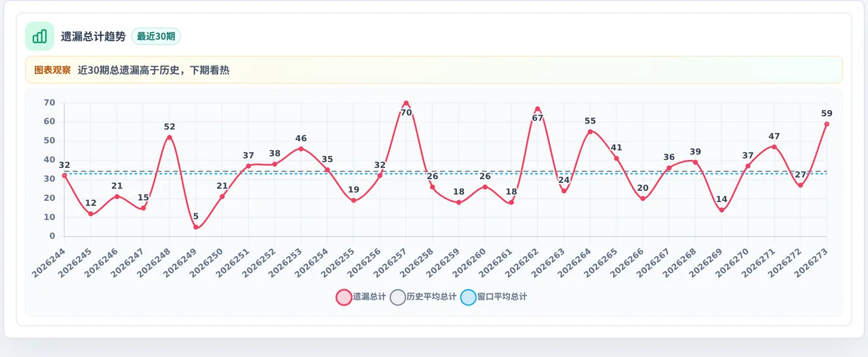Click the data point labeled 52

pyautogui.click(x=170, y=138)
